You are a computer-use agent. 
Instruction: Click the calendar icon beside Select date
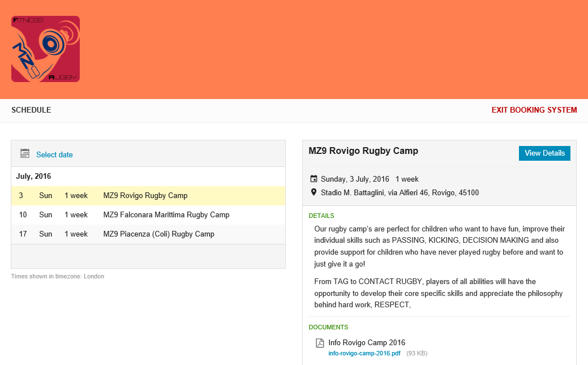[x=25, y=154]
